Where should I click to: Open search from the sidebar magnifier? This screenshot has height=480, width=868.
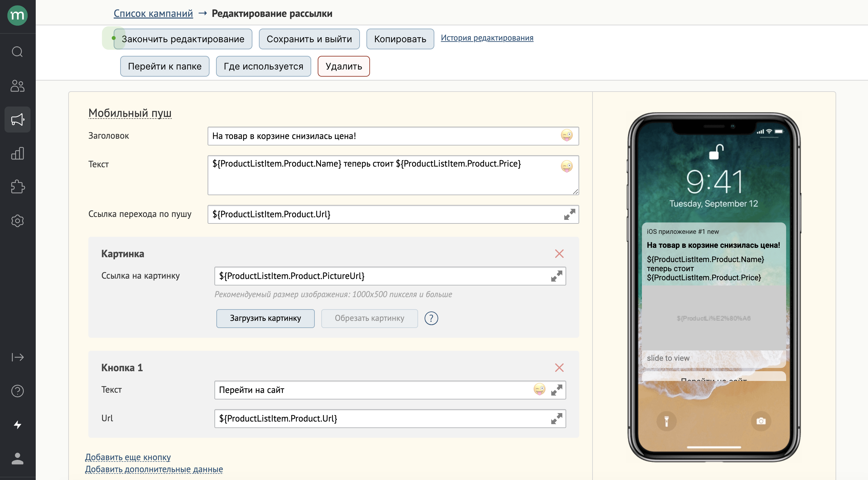(18, 52)
